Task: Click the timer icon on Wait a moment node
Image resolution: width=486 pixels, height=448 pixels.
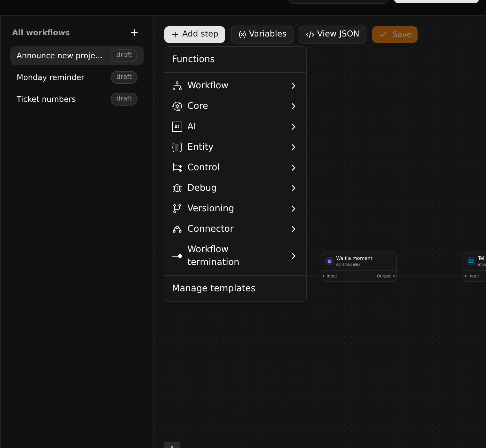Action: pyautogui.click(x=329, y=261)
